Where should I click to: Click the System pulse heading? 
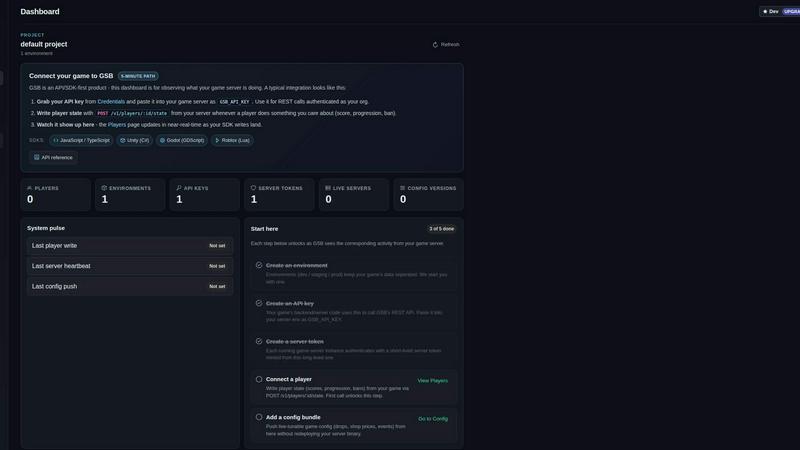[x=46, y=228]
